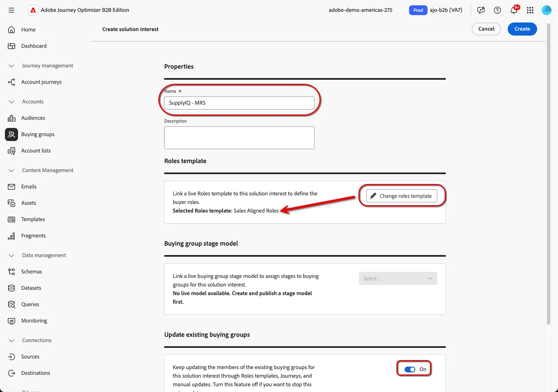Open the notifications bell
Viewport: 558px width, 392px height.
pos(514,10)
